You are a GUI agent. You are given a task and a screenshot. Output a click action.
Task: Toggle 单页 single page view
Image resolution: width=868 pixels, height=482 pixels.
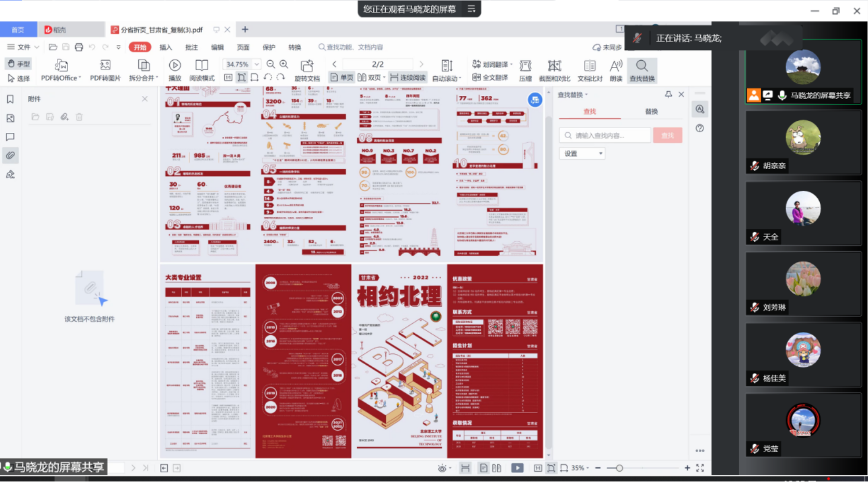(342, 78)
